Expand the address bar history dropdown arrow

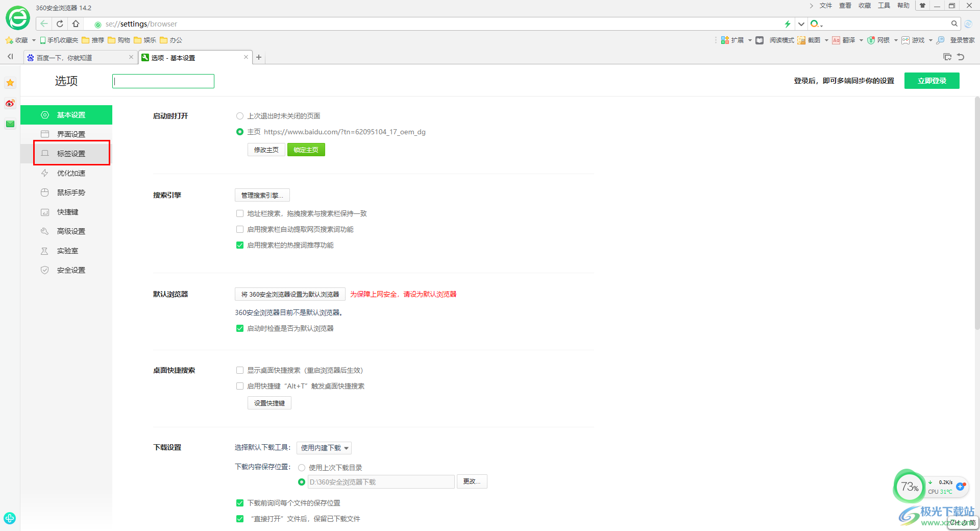click(x=801, y=24)
